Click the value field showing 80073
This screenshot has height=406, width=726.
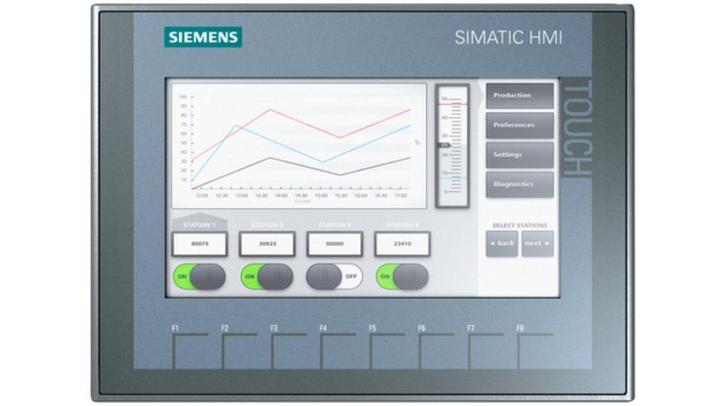[200, 244]
